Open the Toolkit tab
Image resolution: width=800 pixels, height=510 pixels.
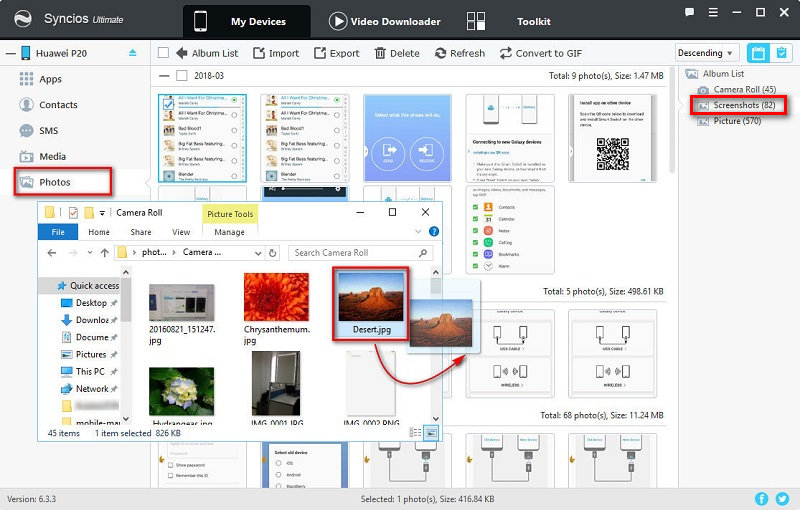(x=509, y=21)
